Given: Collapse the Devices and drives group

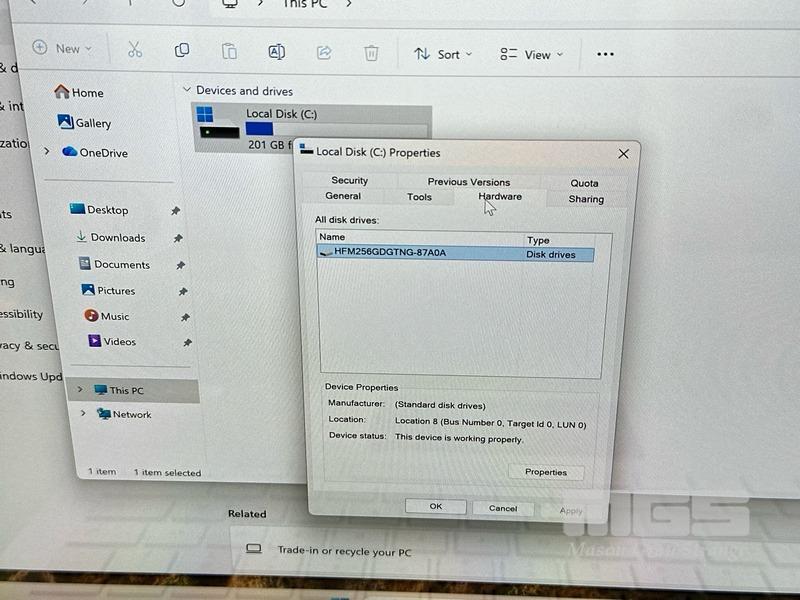Looking at the screenshot, I should coord(186,90).
